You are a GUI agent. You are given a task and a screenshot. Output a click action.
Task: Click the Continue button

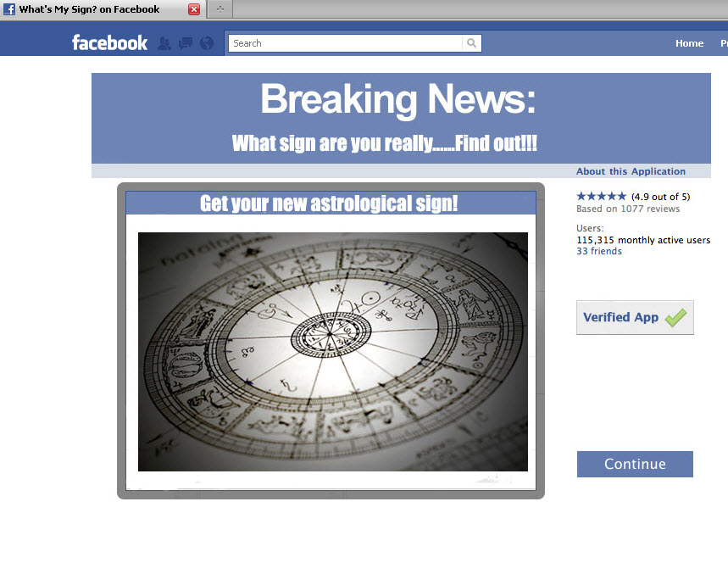click(635, 464)
